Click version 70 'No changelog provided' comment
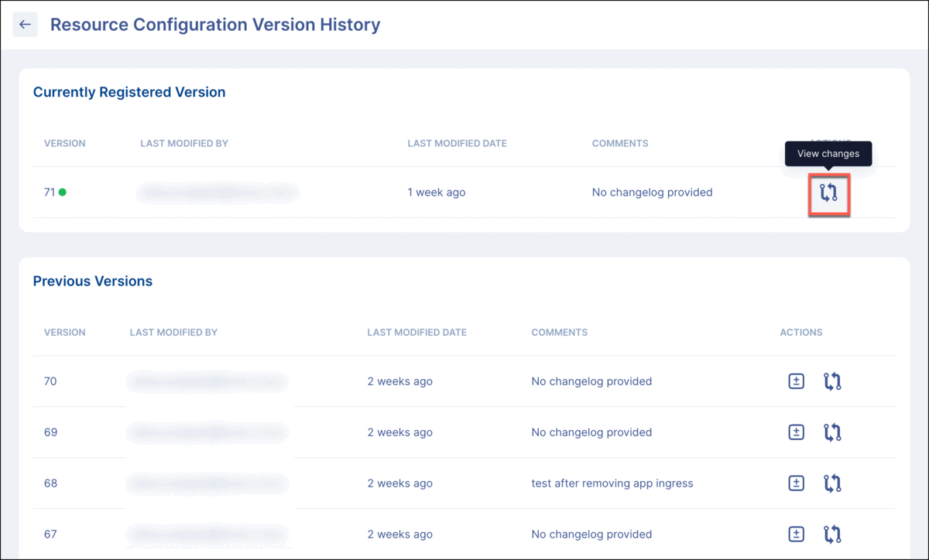This screenshot has width=929, height=560. coord(591,381)
